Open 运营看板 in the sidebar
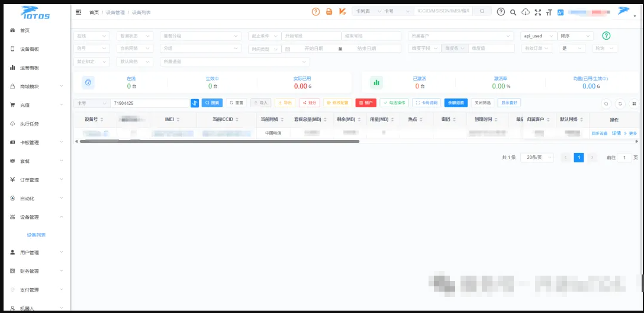The image size is (644, 313). point(36,68)
